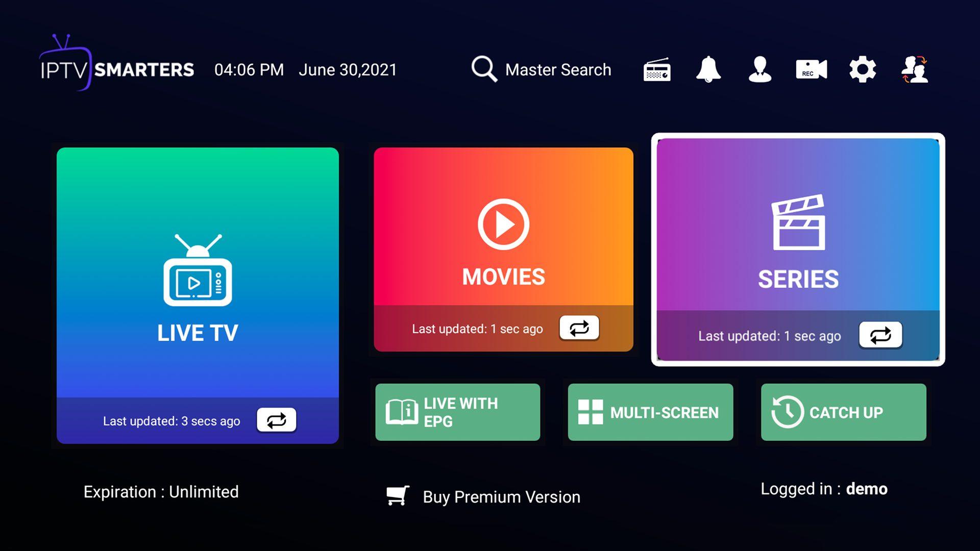View expiration status display
The height and width of the screenshot is (551, 980).
[x=161, y=491]
